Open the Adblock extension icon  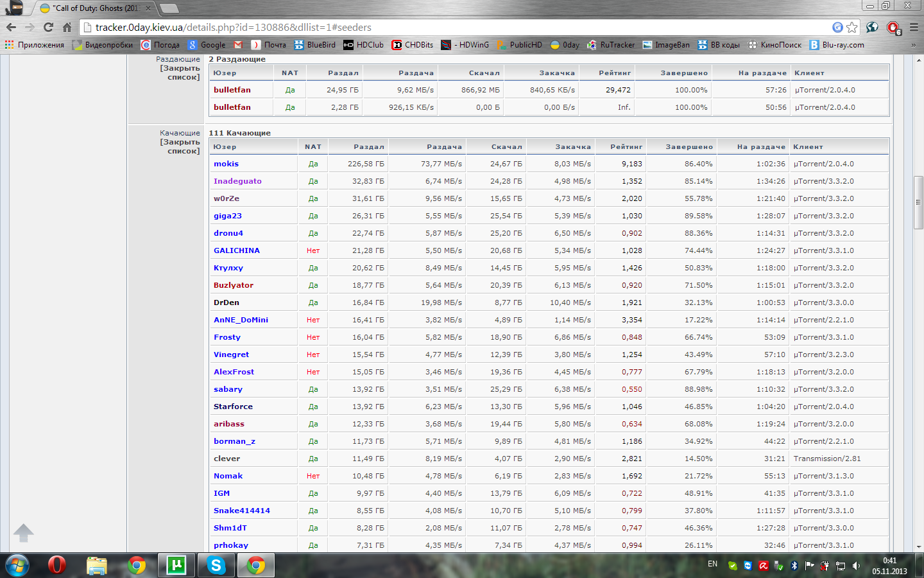coord(893,27)
